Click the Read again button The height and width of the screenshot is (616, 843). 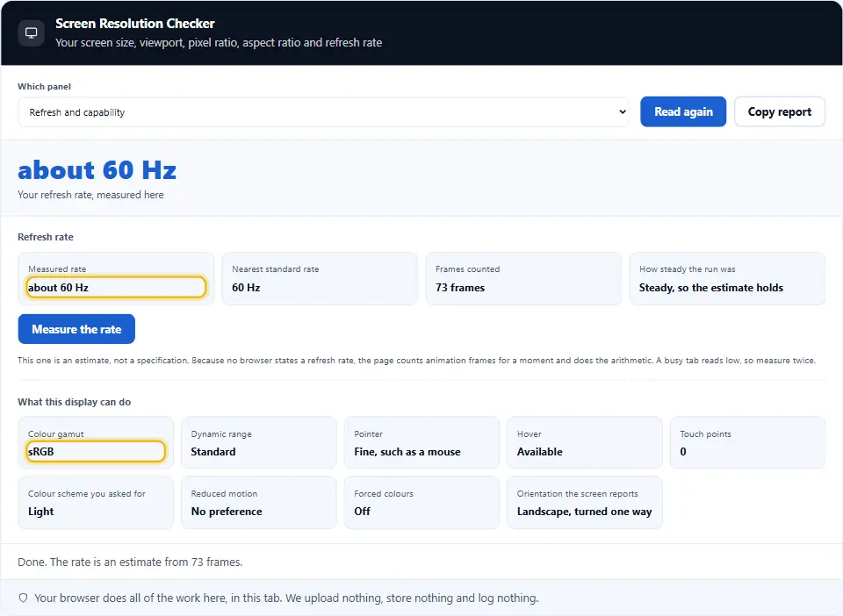click(x=683, y=111)
